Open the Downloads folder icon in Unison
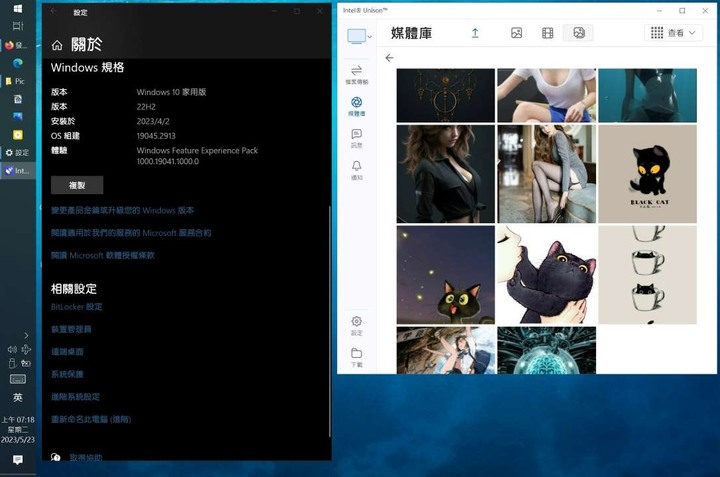The width and height of the screenshot is (720, 477). tap(356, 358)
